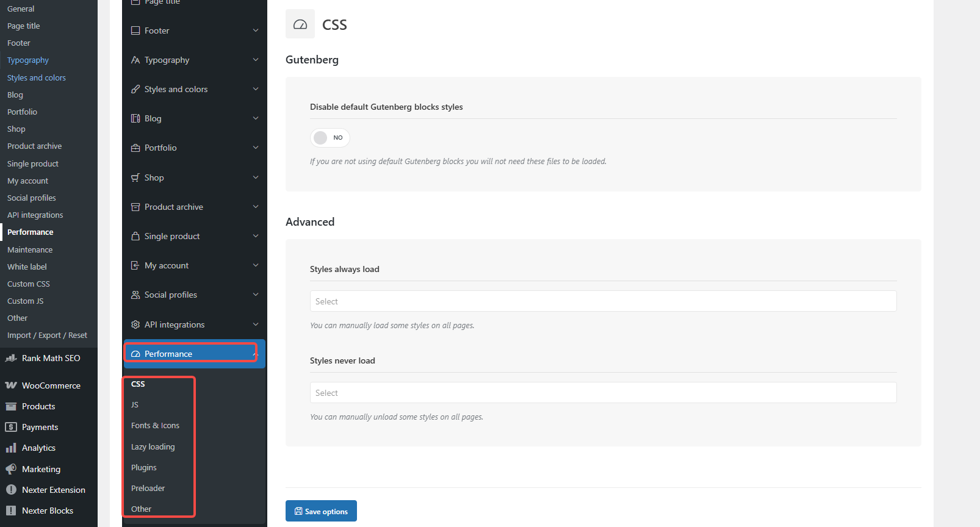Image resolution: width=980 pixels, height=527 pixels.
Task: Open Preloader settings under Performance
Action: coord(148,488)
